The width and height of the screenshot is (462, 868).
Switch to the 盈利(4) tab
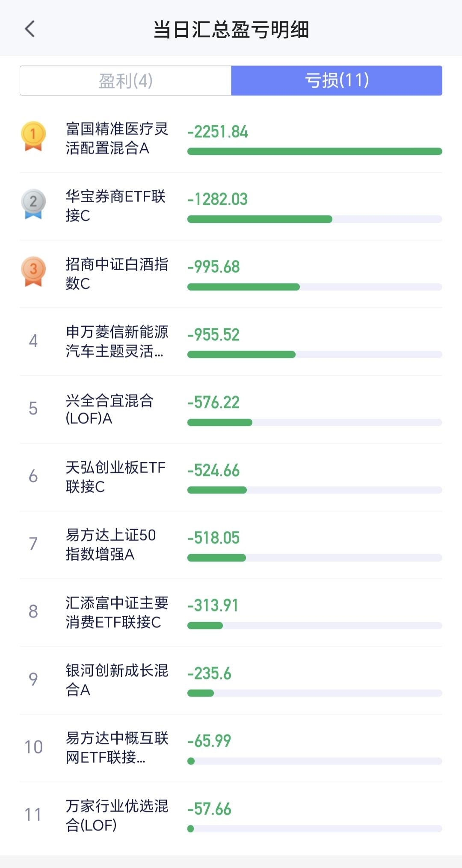(x=125, y=80)
